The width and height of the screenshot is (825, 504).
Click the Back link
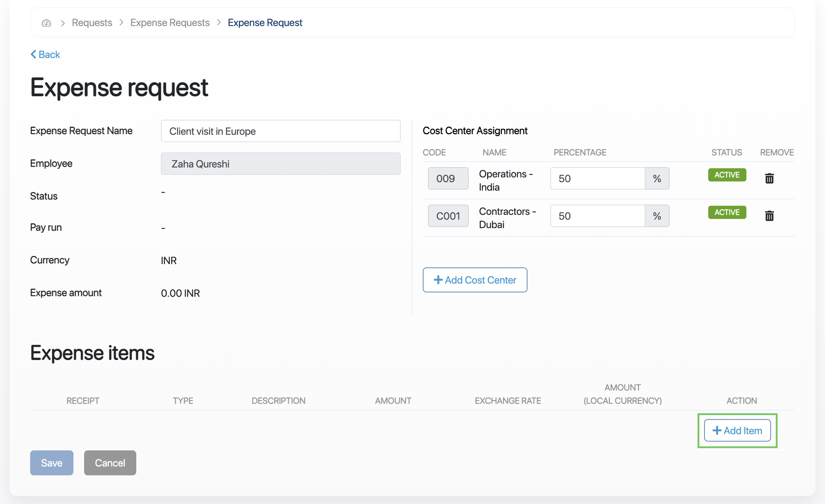[49, 54]
